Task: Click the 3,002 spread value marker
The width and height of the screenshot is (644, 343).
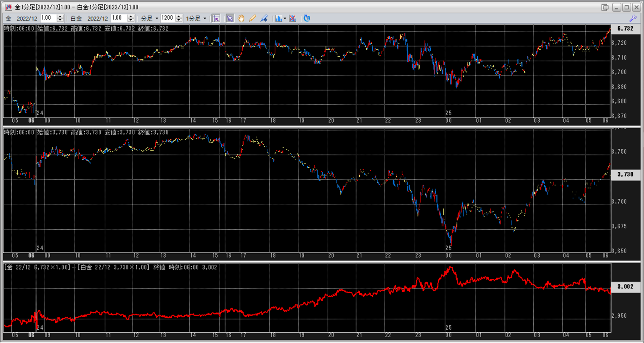Action: (x=625, y=286)
